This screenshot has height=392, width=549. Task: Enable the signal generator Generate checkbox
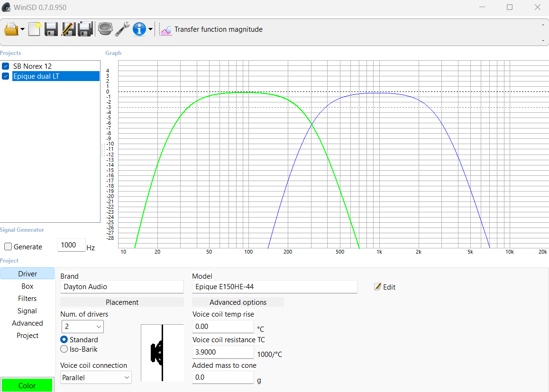pyautogui.click(x=8, y=247)
